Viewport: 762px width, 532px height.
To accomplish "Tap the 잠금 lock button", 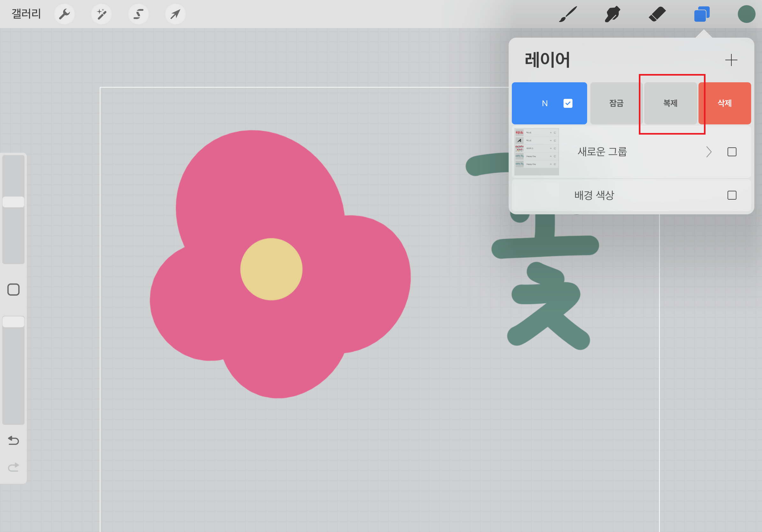I will [616, 103].
